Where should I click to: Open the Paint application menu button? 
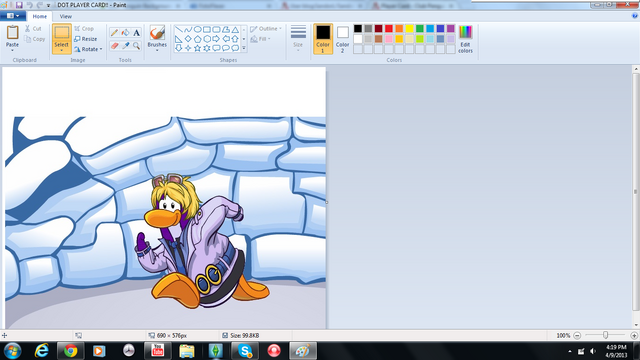[x=13, y=16]
